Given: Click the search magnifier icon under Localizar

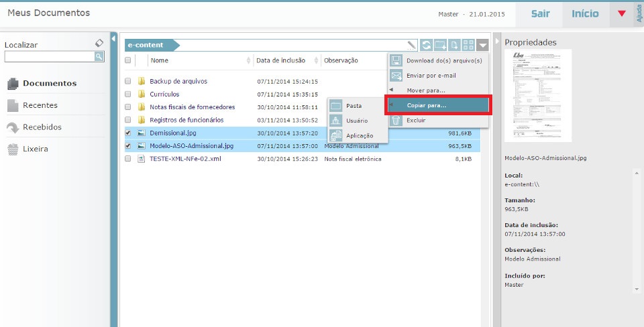Looking at the screenshot, I should point(99,57).
